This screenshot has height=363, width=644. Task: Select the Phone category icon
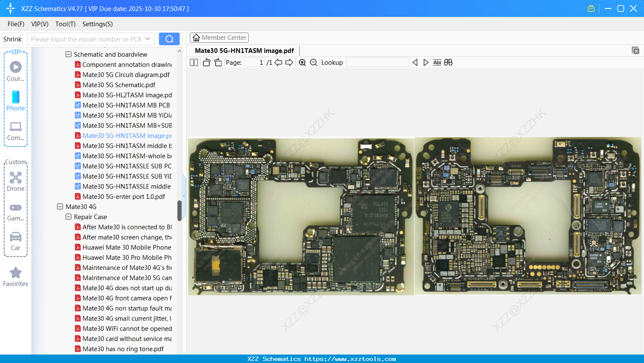16,97
